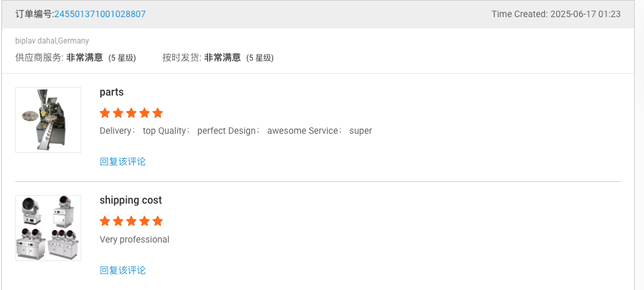The height and width of the screenshot is (290, 644).
Task: Click fifth star in shipping cost review
Action: tap(157, 221)
